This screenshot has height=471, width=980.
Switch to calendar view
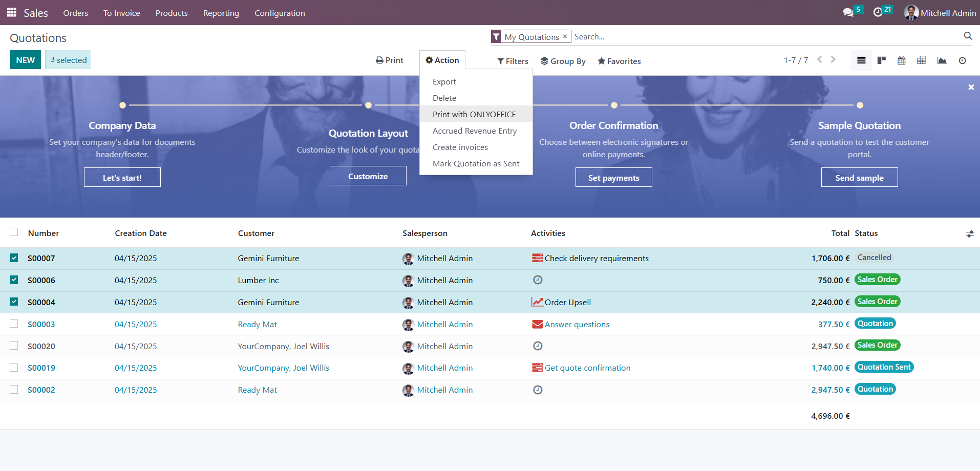click(902, 60)
